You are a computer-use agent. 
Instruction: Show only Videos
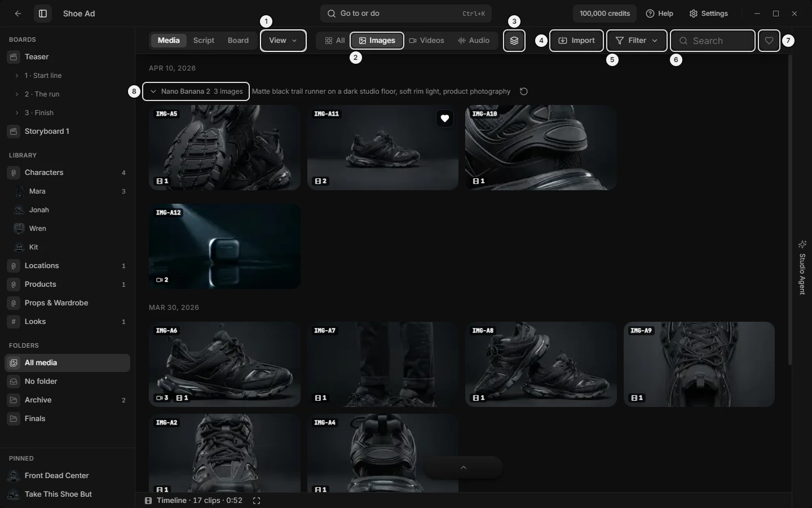tap(426, 41)
